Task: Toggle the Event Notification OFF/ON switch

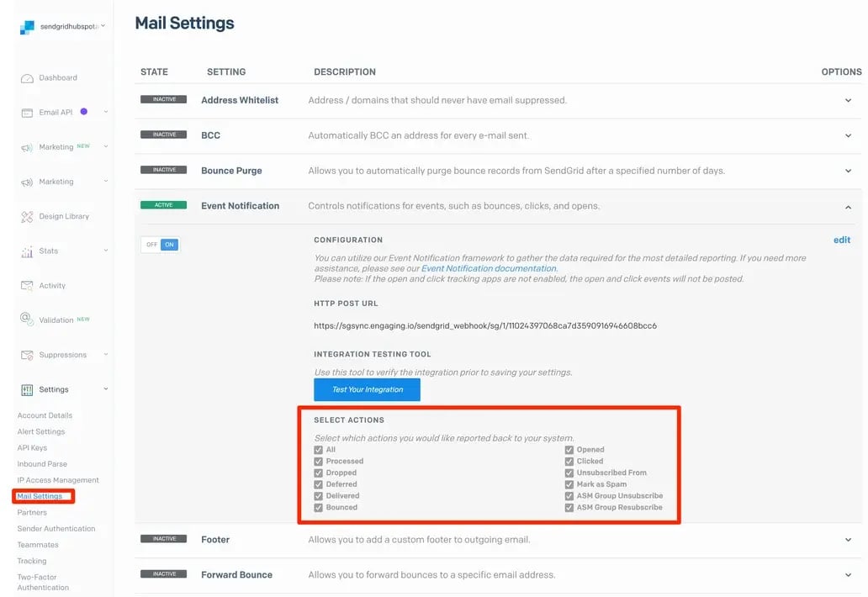Action: 160,245
